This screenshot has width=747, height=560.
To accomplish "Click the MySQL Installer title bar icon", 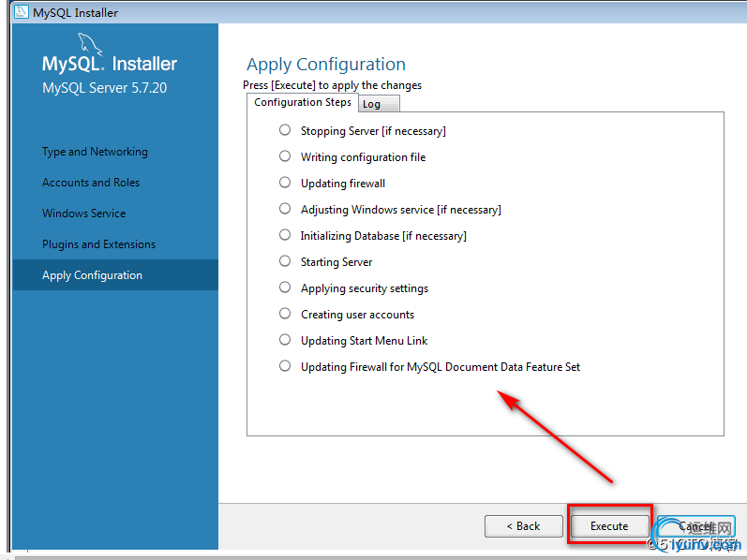I will (x=22, y=11).
